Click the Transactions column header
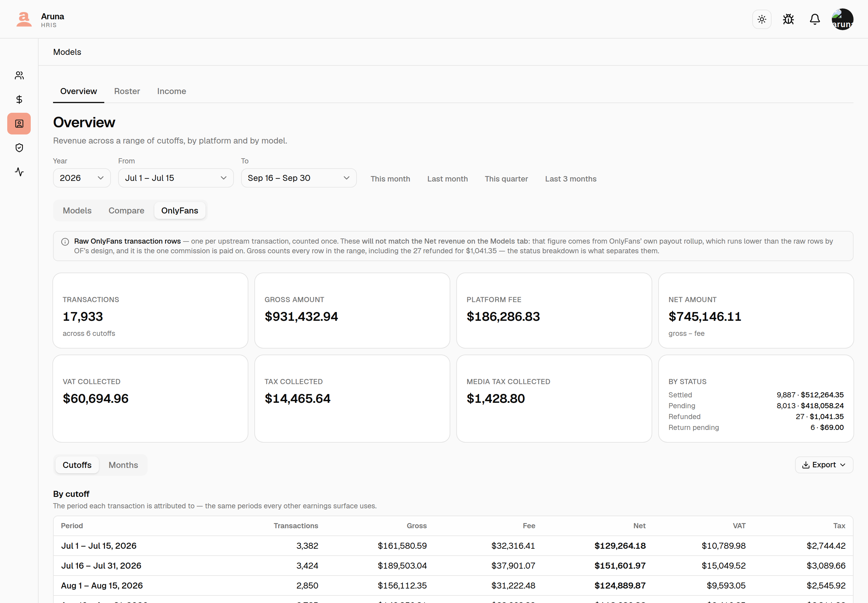This screenshot has height=603, width=868. point(296,526)
